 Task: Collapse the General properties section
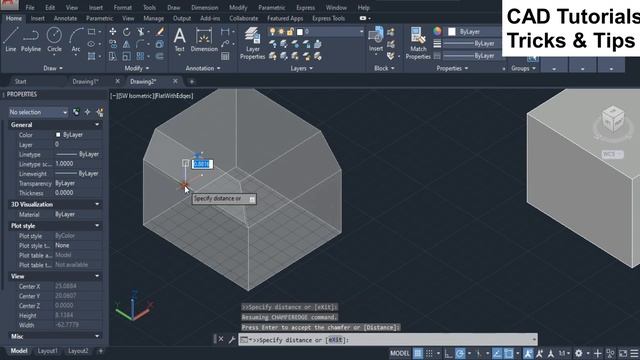97,124
